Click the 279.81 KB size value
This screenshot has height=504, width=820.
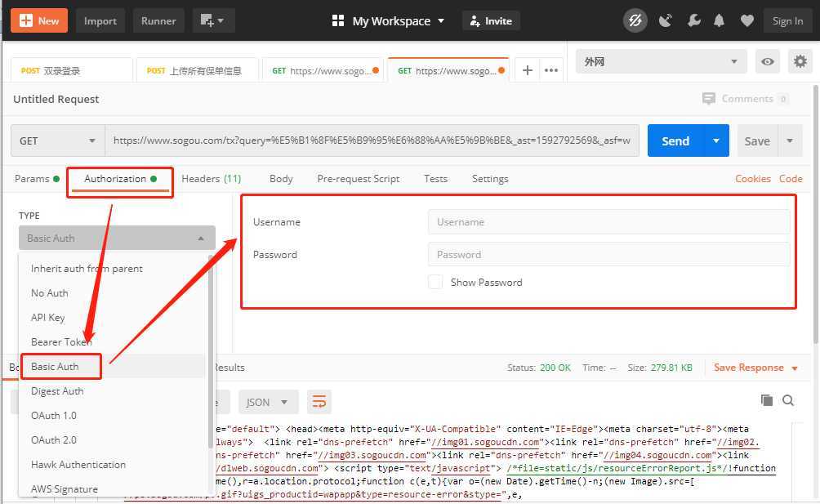(671, 368)
